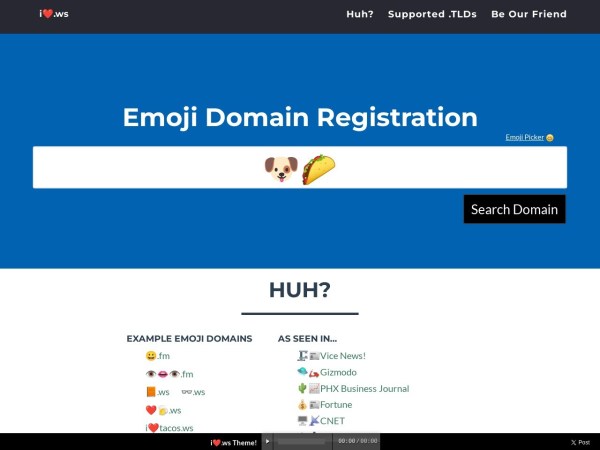Open the orange book .ws domain
The width and height of the screenshot is (600, 450).
(157, 392)
